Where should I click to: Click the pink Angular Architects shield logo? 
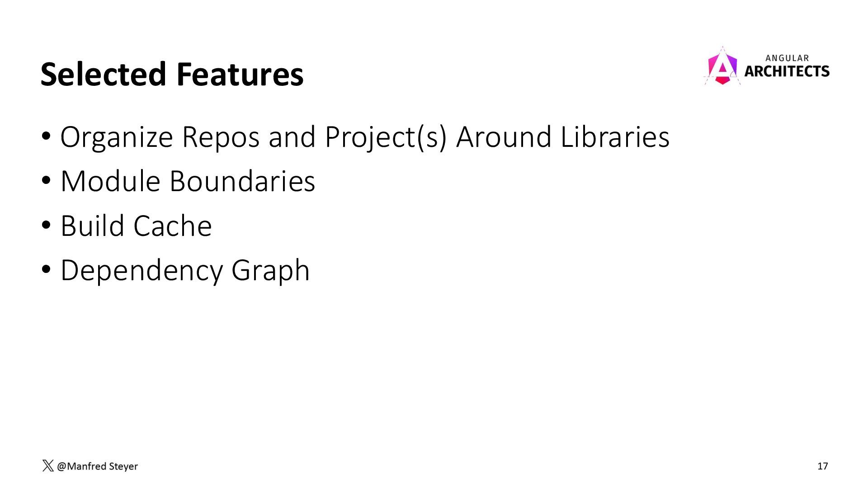click(x=722, y=67)
